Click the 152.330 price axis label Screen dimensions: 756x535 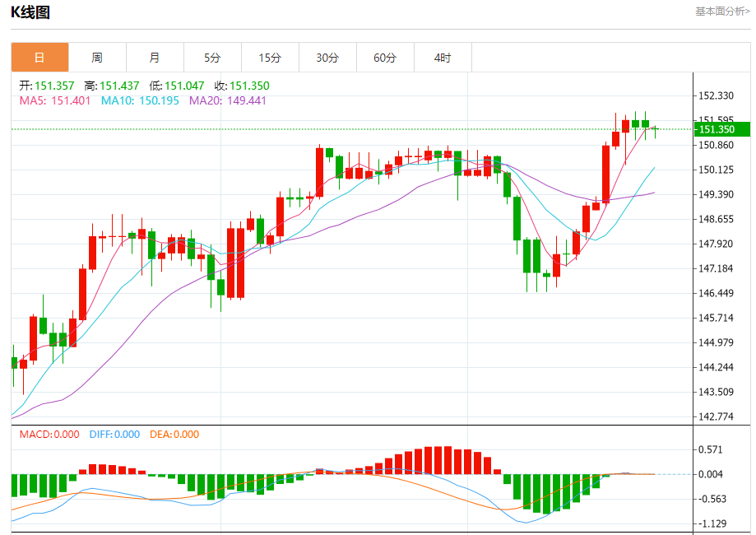click(x=716, y=96)
